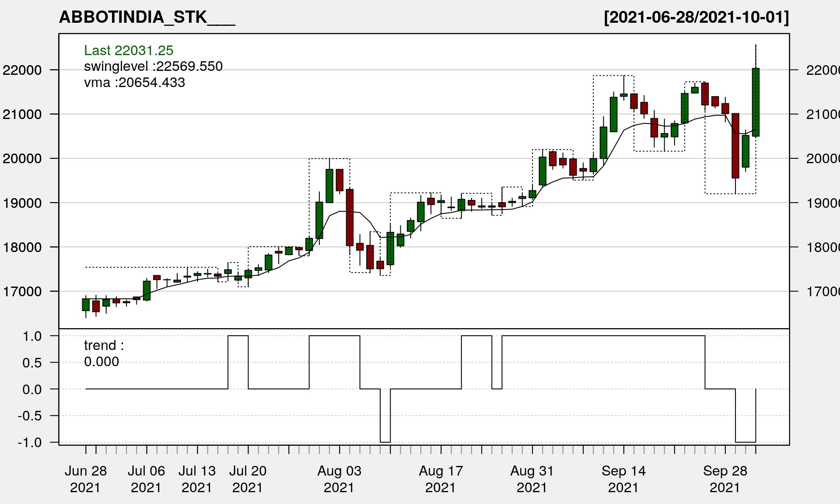Click the last tall green candlestick
The height and width of the screenshot is (504, 840).
coord(756,102)
